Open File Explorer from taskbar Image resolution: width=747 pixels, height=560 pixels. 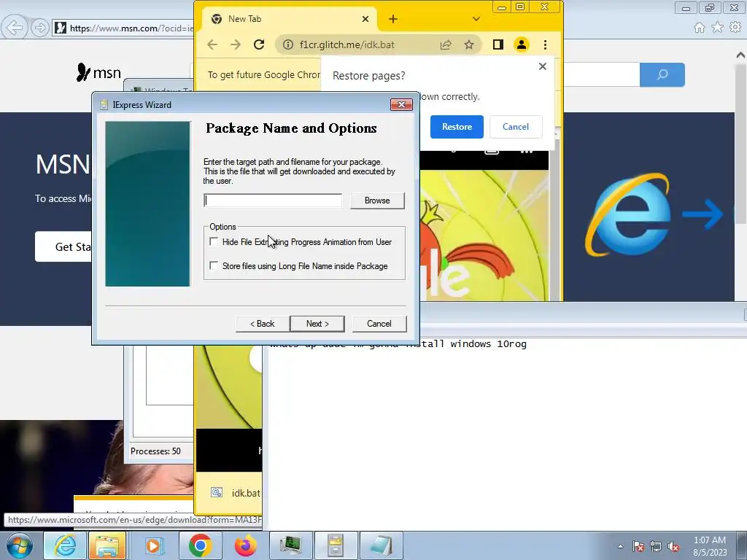click(x=107, y=545)
